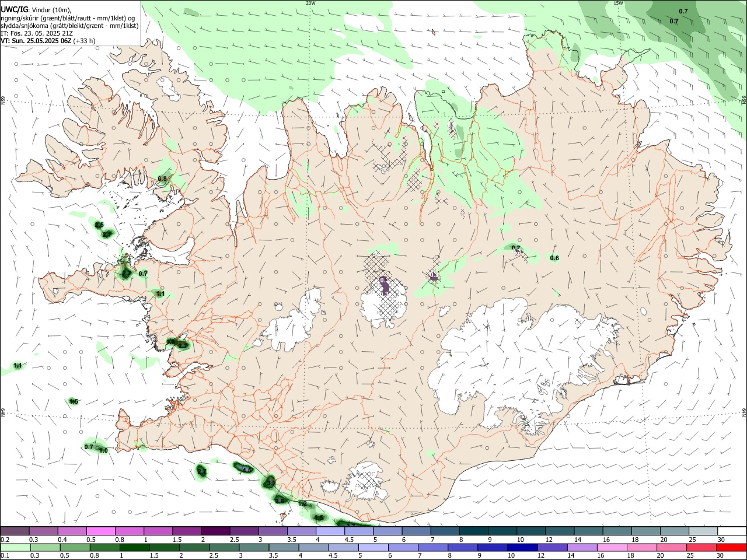Viewport: 747px width, 560px height.
Task: Click the 'UWC/IG: Vindur (10m)' title text
Action: tap(36, 10)
